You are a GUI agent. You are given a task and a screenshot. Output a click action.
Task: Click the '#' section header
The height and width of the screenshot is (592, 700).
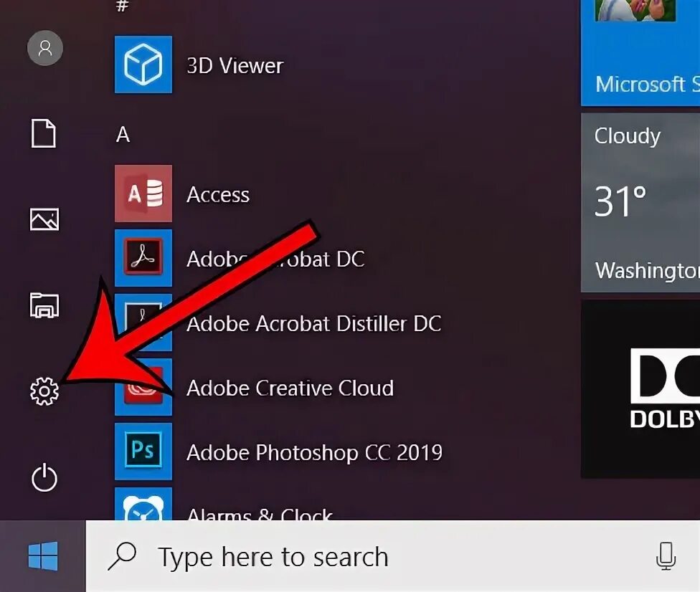(123, 6)
